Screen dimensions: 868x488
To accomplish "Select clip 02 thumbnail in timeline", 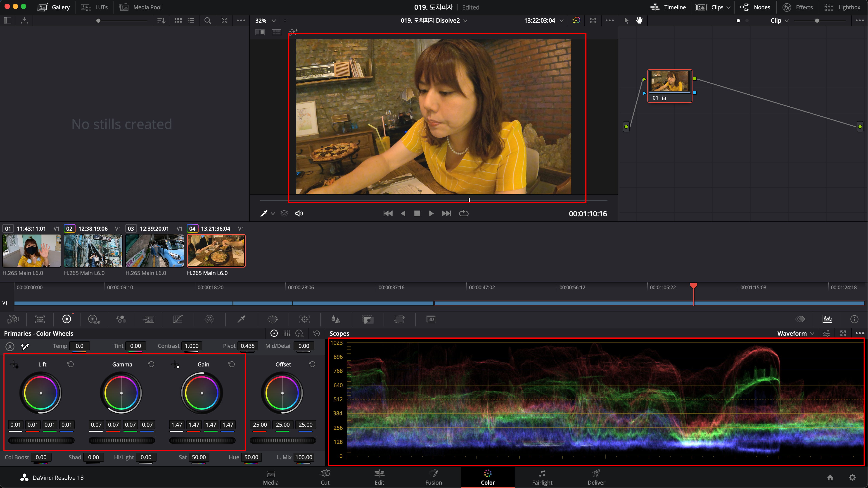I will [x=93, y=251].
